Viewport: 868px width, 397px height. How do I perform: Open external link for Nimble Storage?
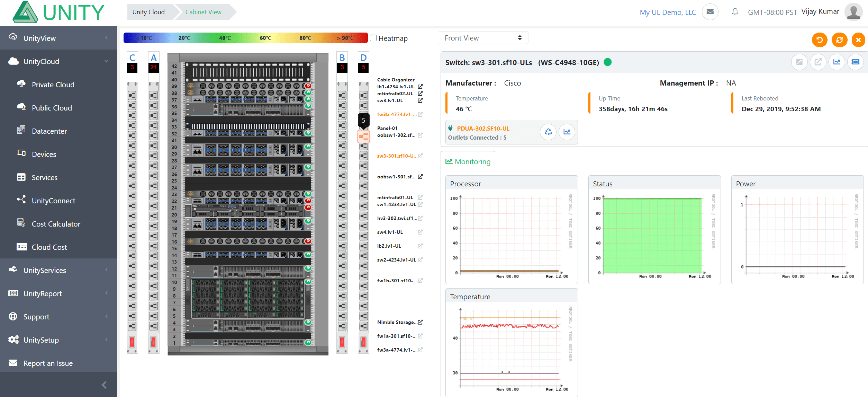point(420,322)
